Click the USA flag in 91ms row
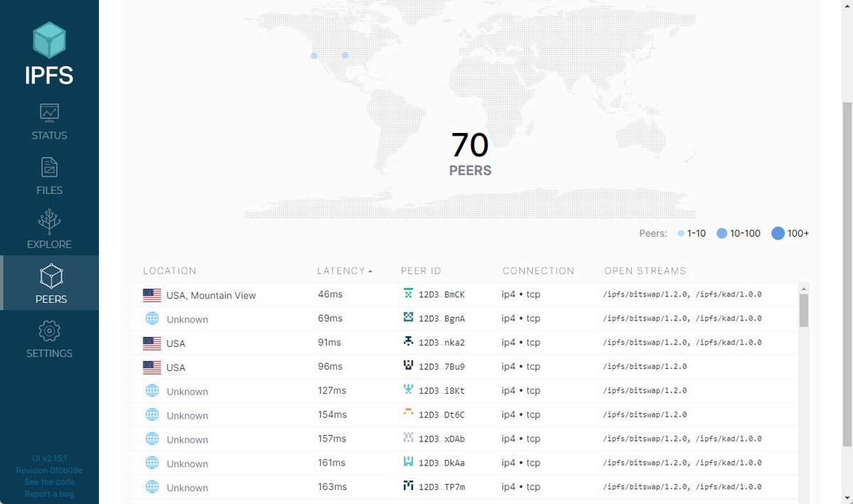The width and height of the screenshot is (853, 504). point(152,343)
